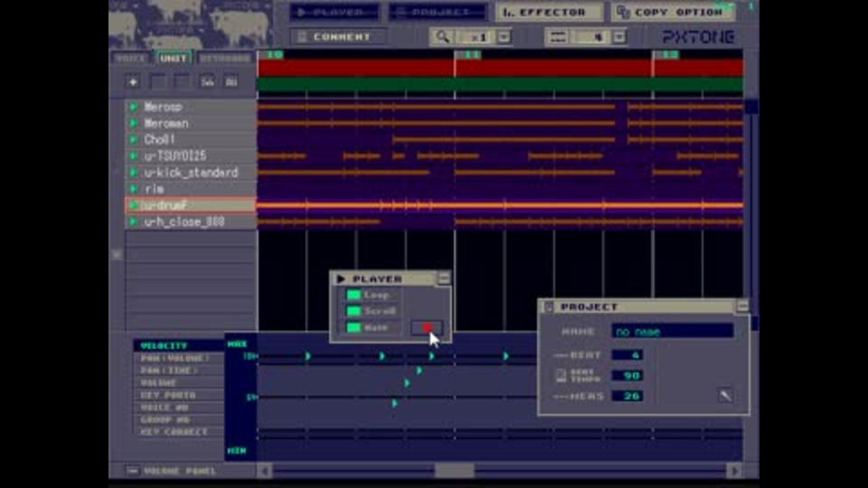Viewport: 868px width, 488px height.
Task: Toggle the Loop checkbox in Player
Action: point(354,295)
